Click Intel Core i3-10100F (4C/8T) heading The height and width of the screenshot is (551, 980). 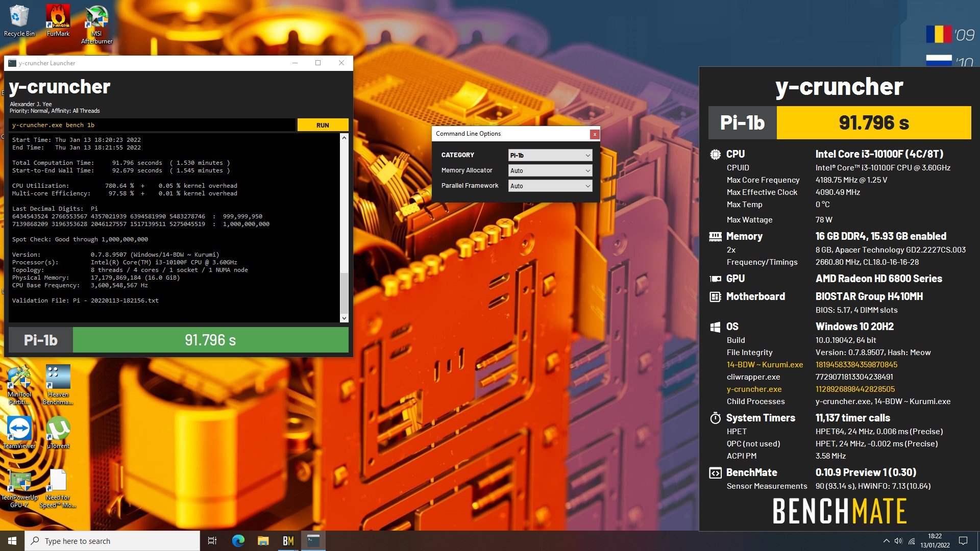879,154
